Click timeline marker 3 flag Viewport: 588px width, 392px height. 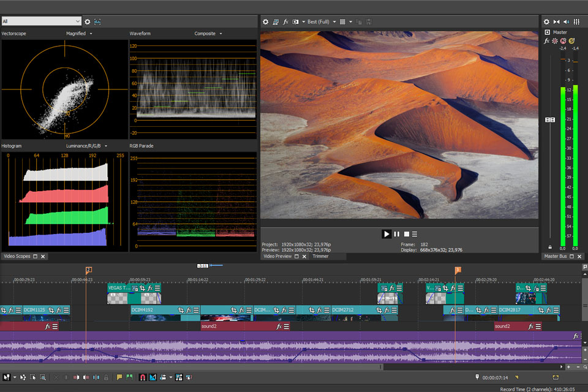458,269
